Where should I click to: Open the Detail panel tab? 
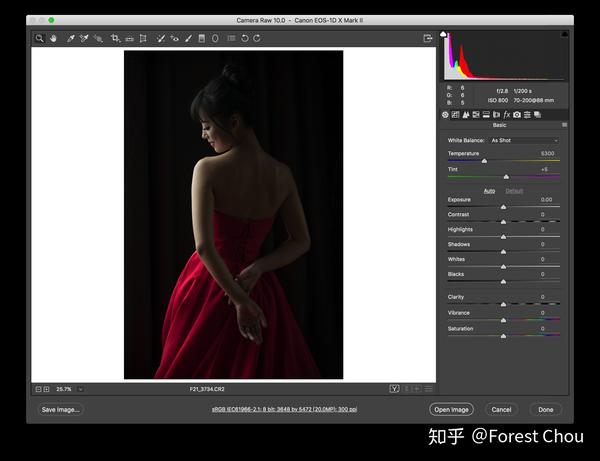[466, 114]
